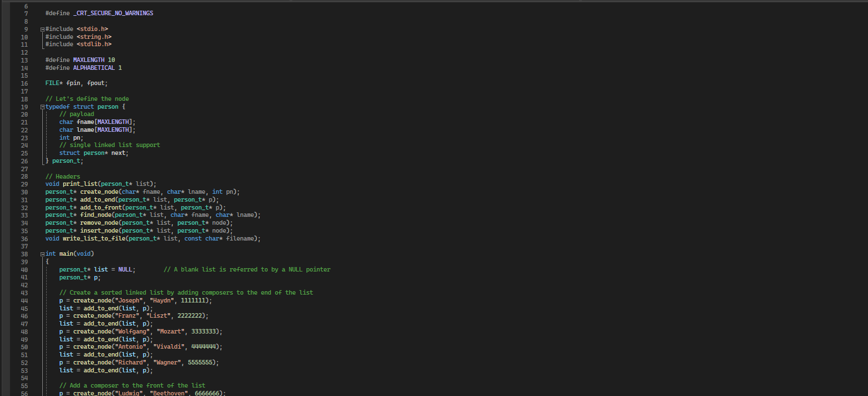Viewport: 868px width, 396px height.
Task: Click the payload comment inside the struct
Action: click(x=78, y=114)
